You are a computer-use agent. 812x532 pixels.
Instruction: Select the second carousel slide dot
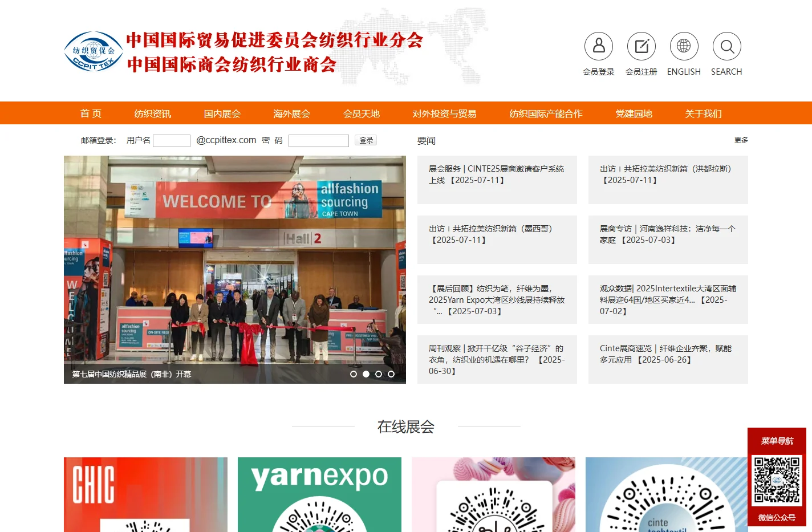pos(366,374)
